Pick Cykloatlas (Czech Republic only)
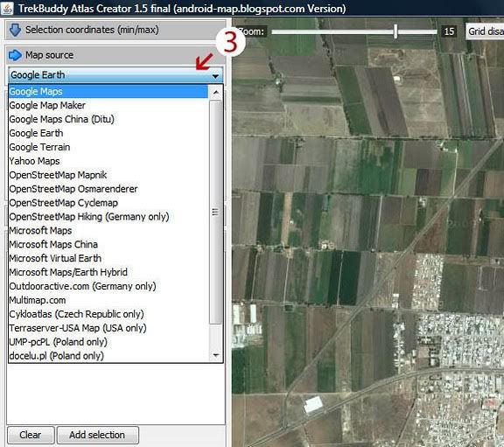The height and width of the screenshot is (447, 504). tap(108, 314)
